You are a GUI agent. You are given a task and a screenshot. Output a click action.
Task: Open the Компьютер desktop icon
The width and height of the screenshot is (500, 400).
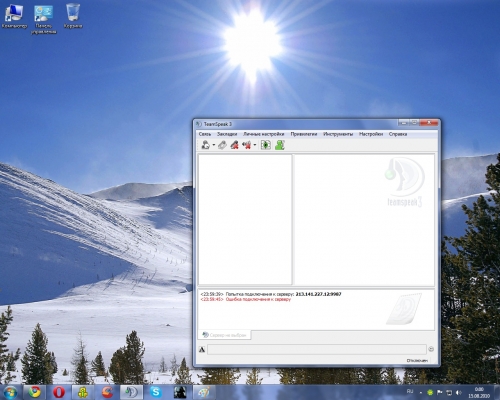click(x=14, y=16)
